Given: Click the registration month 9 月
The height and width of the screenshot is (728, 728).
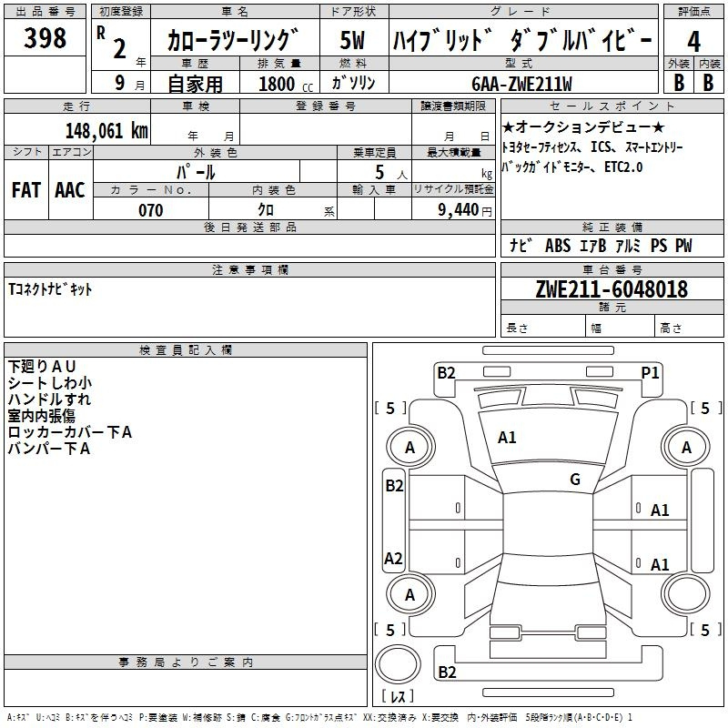Looking at the screenshot, I should (129, 83).
